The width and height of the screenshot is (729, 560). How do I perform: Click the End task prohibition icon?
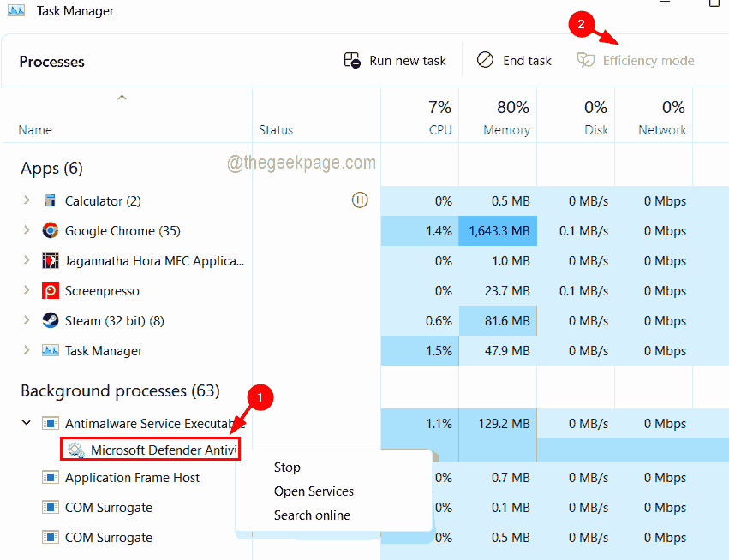click(x=486, y=60)
